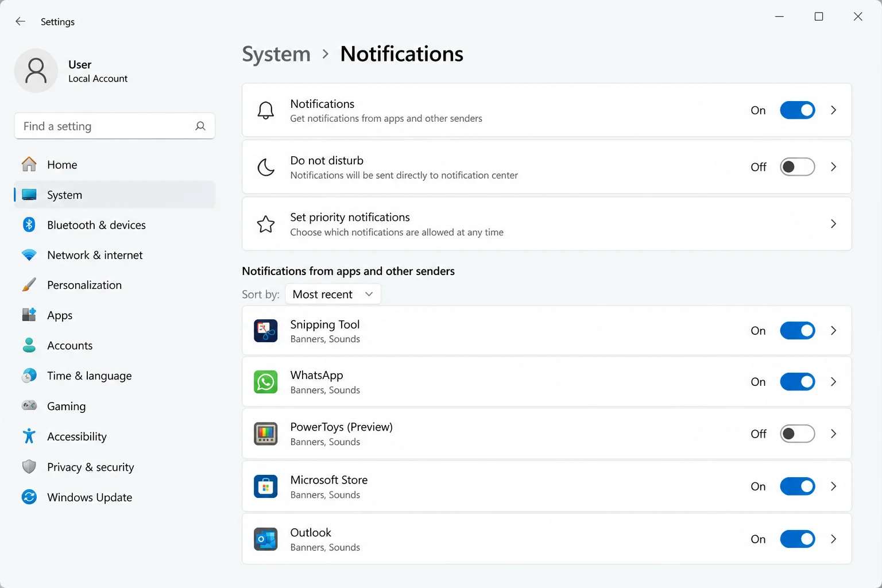882x588 pixels.
Task: Click the priority notifications star icon
Action: point(265,224)
